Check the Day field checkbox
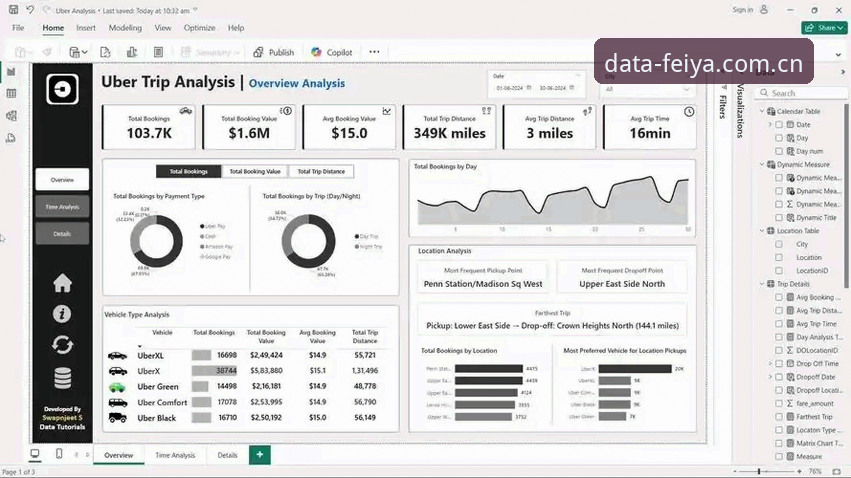Image resolution: width=851 pixels, height=478 pixels. [779, 138]
